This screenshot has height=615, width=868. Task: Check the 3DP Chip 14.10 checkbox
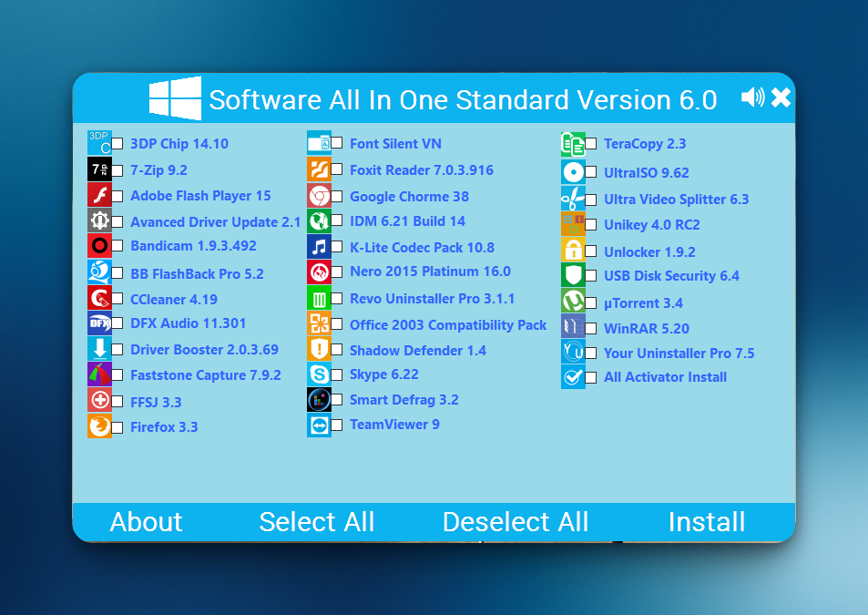click(117, 144)
